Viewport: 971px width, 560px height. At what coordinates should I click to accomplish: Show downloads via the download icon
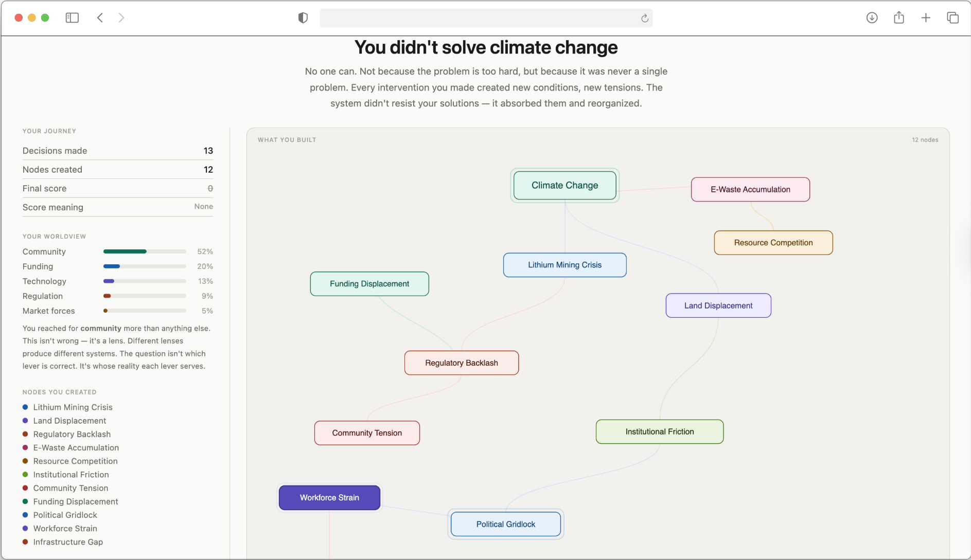[872, 18]
